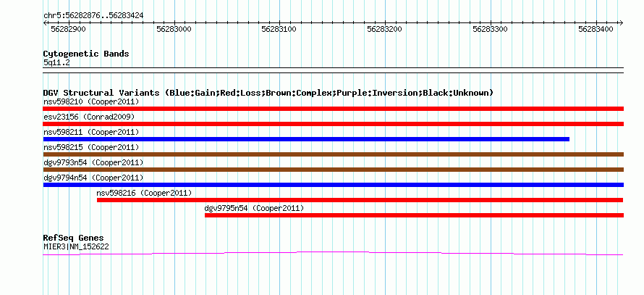Click the nsv598210 (Cooper2011) label
The height and width of the screenshot is (295, 644).
click(x=91, y=101)
